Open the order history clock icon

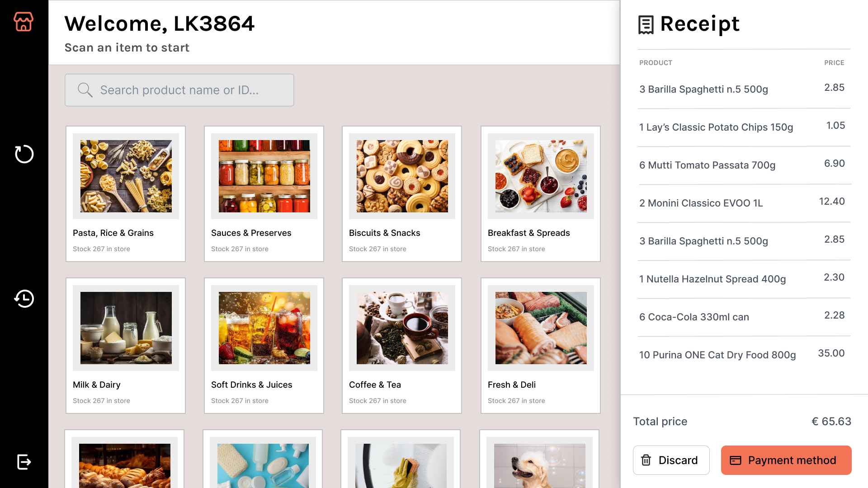[x=24, y=299]
